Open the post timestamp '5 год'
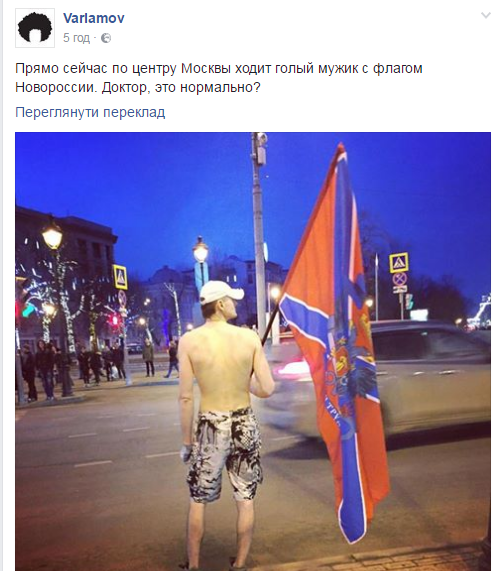This screenshot has height=571, width=496. point(76,38)
